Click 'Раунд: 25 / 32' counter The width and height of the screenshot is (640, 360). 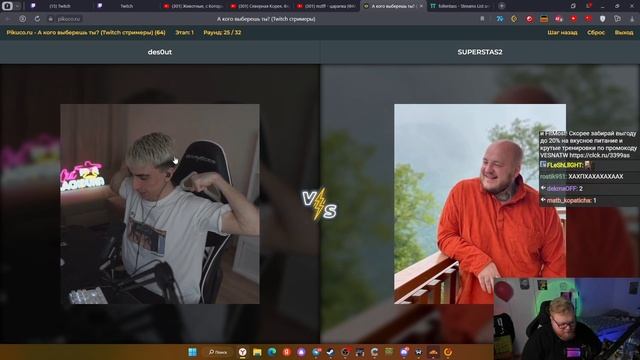click(x=222, y=33)
